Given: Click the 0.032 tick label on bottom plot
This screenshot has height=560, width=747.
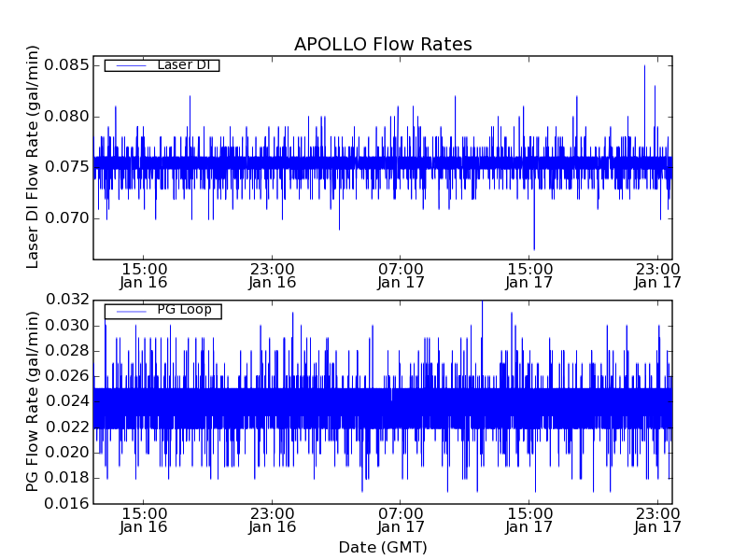Looking at the screenshot, I should pyautogui.click(x=67, y=300).
